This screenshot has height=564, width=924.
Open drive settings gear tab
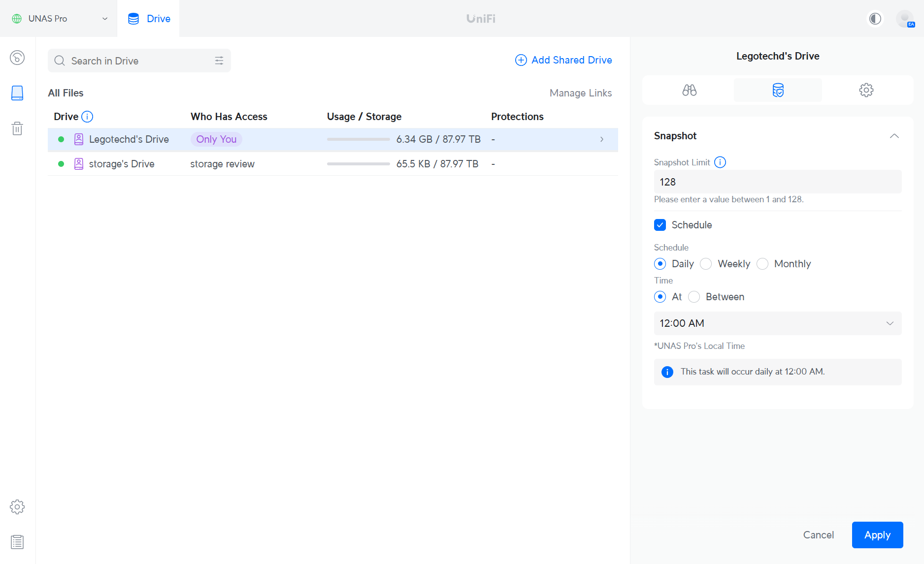click(866, 90)
